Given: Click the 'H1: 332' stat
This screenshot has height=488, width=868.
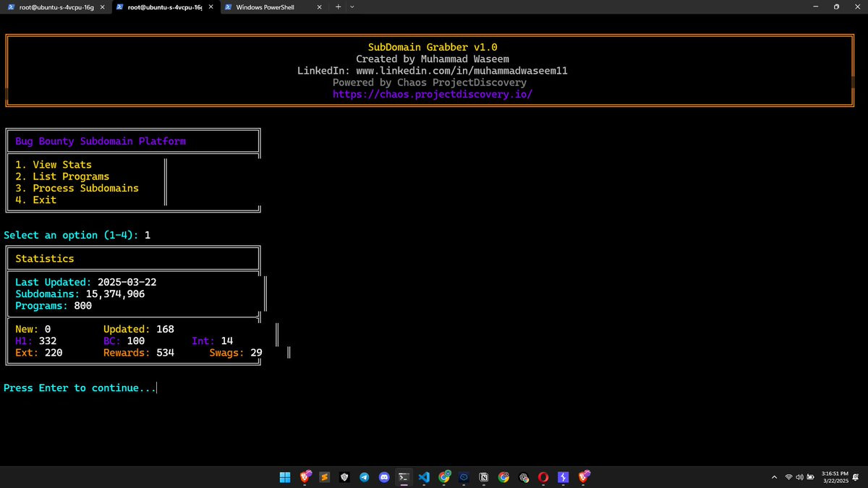Looking at the screenshot, I should pos(35,341).
